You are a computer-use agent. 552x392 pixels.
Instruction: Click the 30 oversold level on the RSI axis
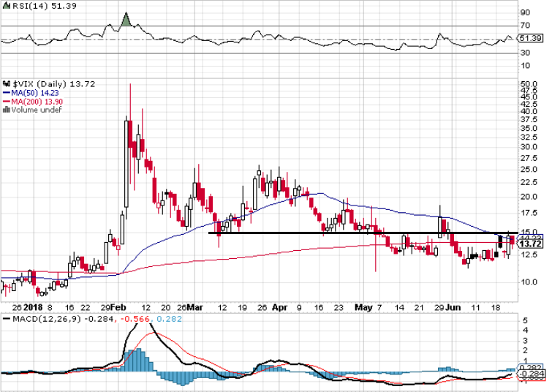click(525, 53)
